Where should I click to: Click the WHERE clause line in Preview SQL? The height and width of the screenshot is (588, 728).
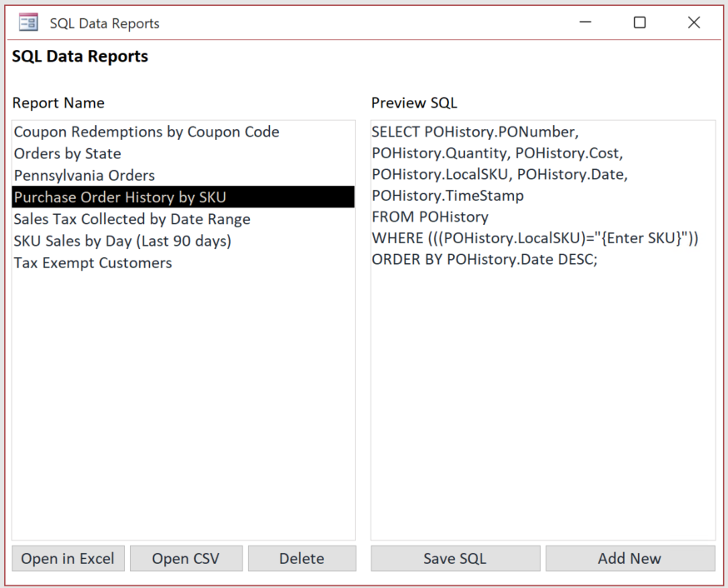pos(535,238)
